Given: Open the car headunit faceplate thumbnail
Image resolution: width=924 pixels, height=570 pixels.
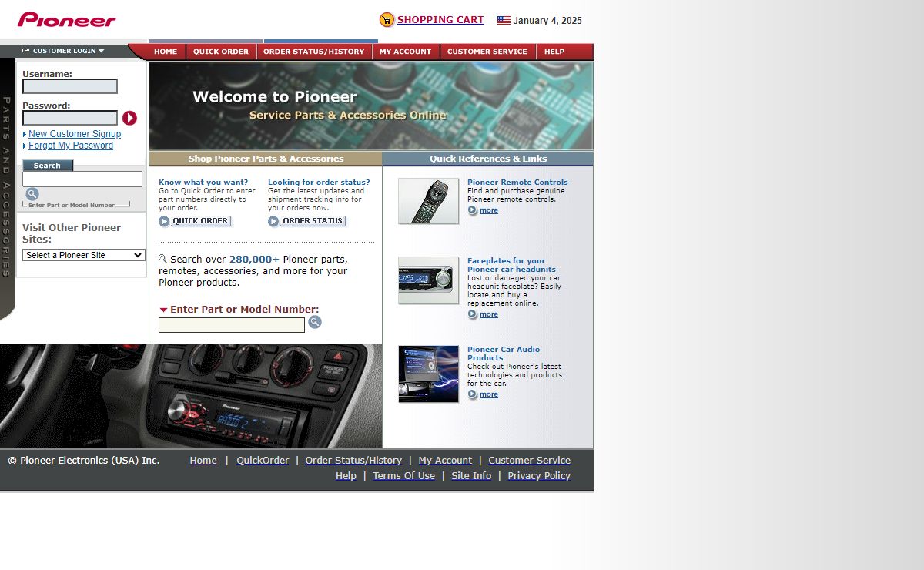Looking at the screenshot, I should coord(428,280).
